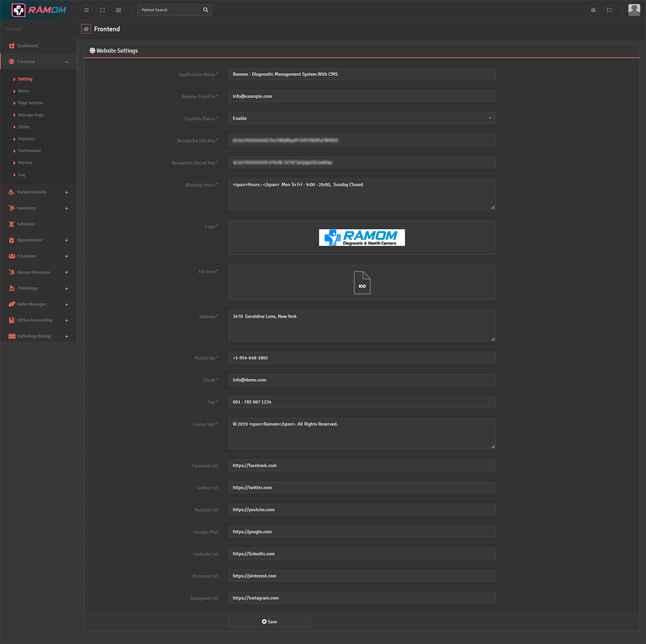Open the Testimonial submenu item
Screen dimensions: 646x644
pyautogui.click(x=29, y=151)
